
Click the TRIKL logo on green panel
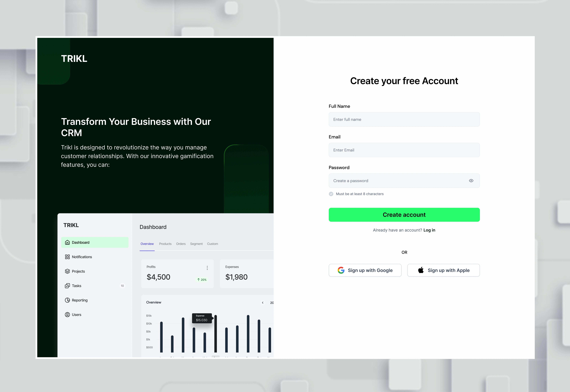tap(74, 59)
